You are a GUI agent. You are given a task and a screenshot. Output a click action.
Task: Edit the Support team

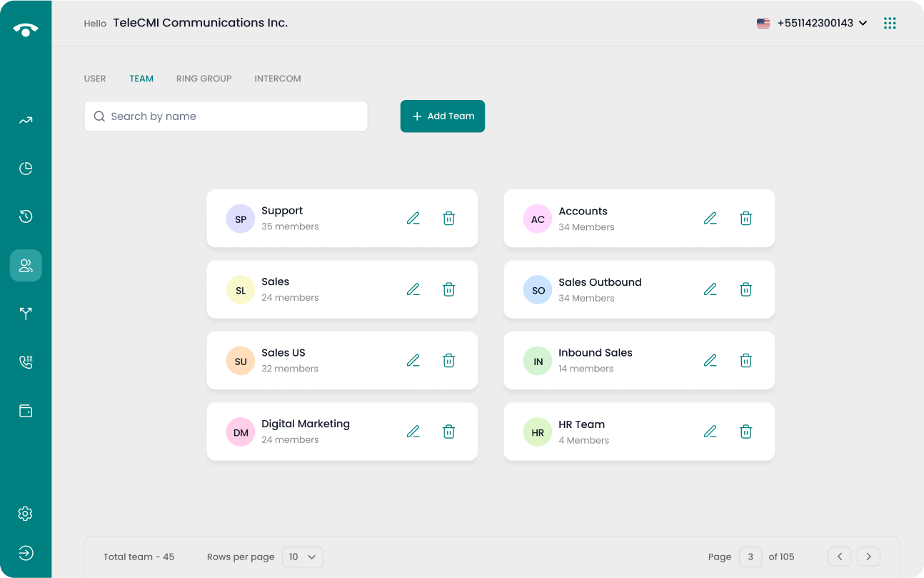click(413, 219)
